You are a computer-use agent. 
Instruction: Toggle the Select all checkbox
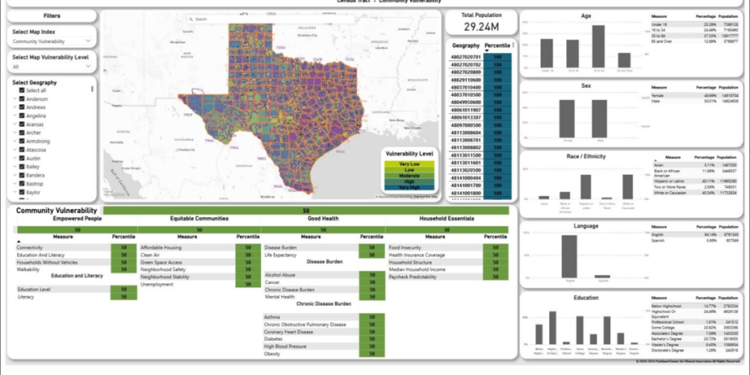click(22, 90)
